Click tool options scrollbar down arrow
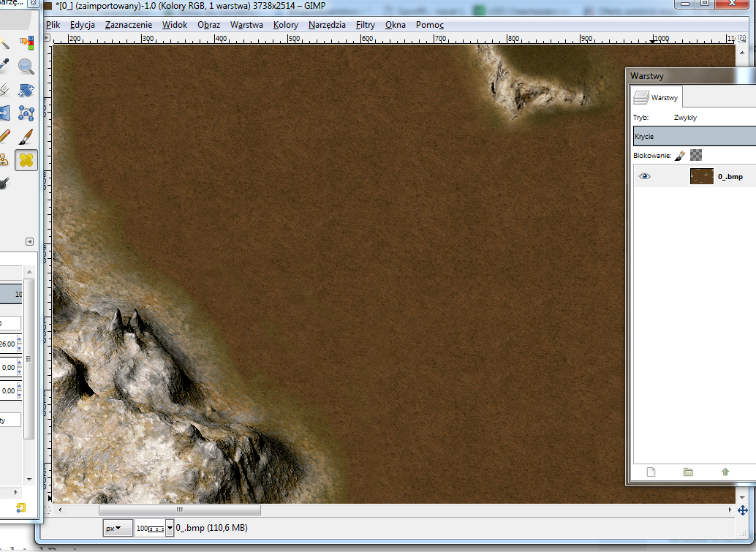This screenshot has height=552, width=756. 29,480
